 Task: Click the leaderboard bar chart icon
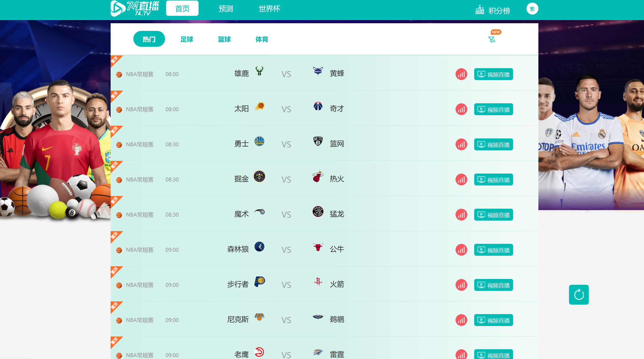click(x=480, y=10)
